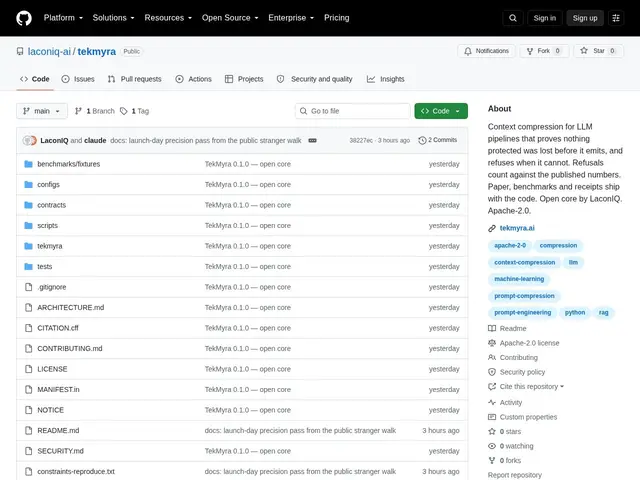Click the watching eye icon
The height and width of the screenshot is (480, 640).
point(492,446)
